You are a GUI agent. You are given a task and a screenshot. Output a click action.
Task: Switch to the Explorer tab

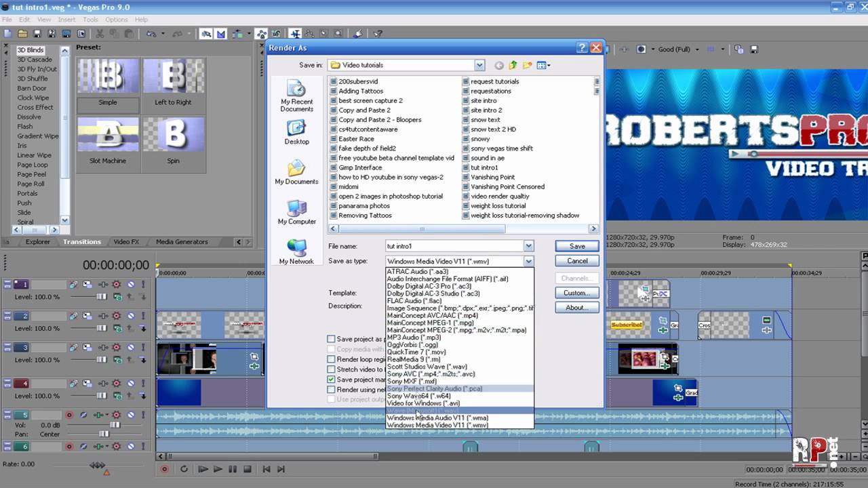tap(38, 242)
